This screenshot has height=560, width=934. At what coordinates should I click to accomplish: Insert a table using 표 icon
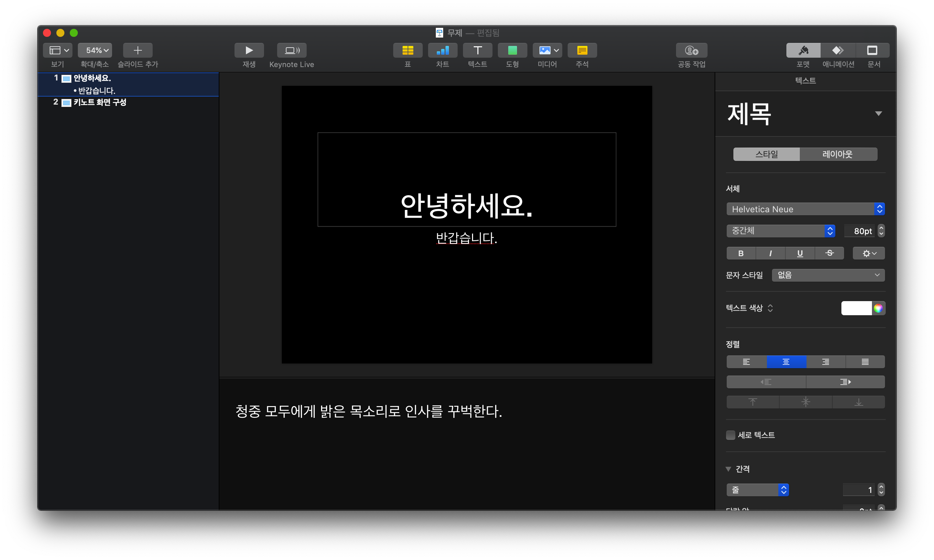point(407,50)
